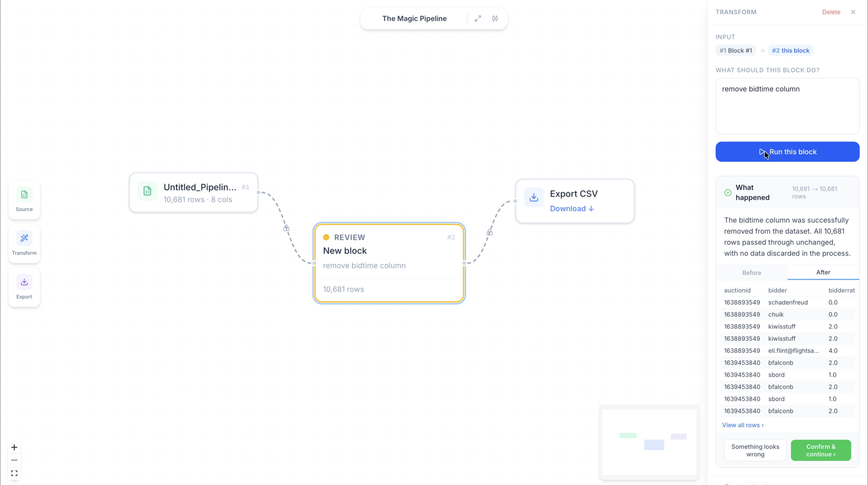Click the block instruction text box

coord(787,106)
